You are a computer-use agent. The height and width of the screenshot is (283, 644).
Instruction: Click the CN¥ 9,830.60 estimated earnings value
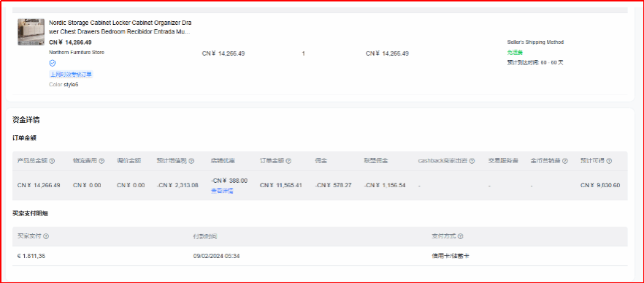(x=600, y=186)
